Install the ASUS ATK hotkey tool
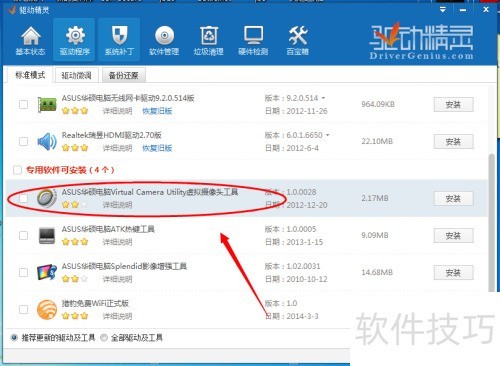500x366 pixels. point(453,236)
